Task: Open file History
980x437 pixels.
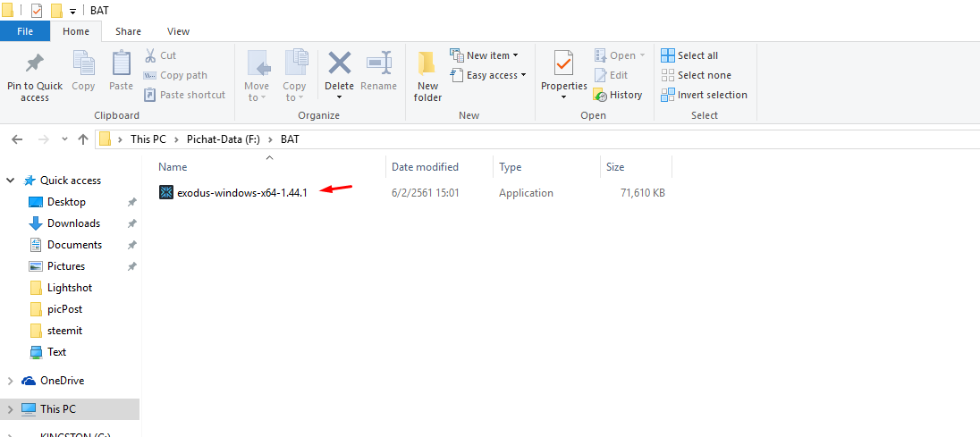Action: (618, 95)
